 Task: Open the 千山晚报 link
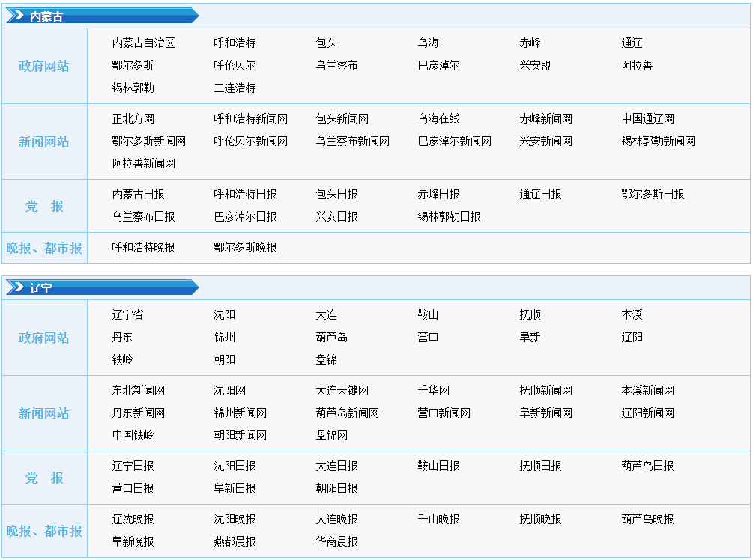pos(438,520)
